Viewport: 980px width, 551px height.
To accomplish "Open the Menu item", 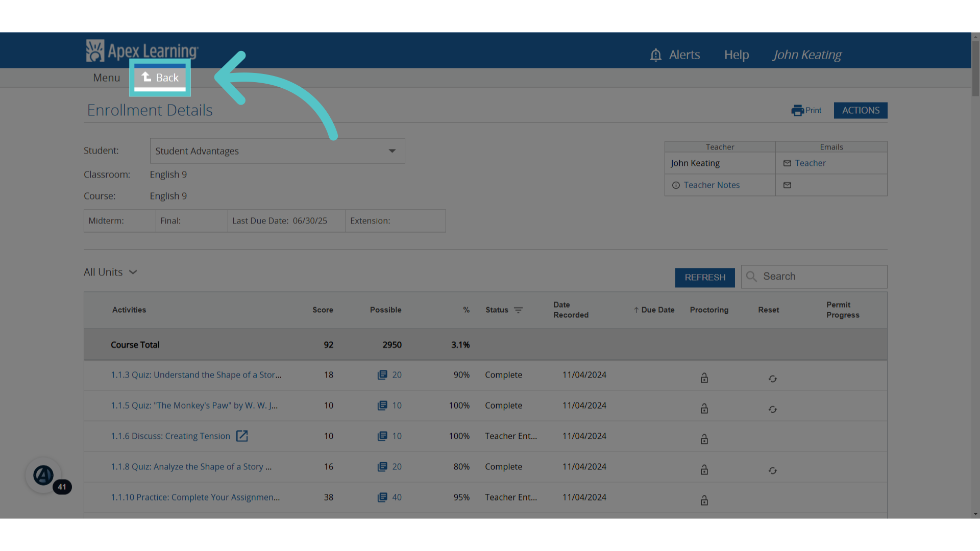I will tap(107, 78).
